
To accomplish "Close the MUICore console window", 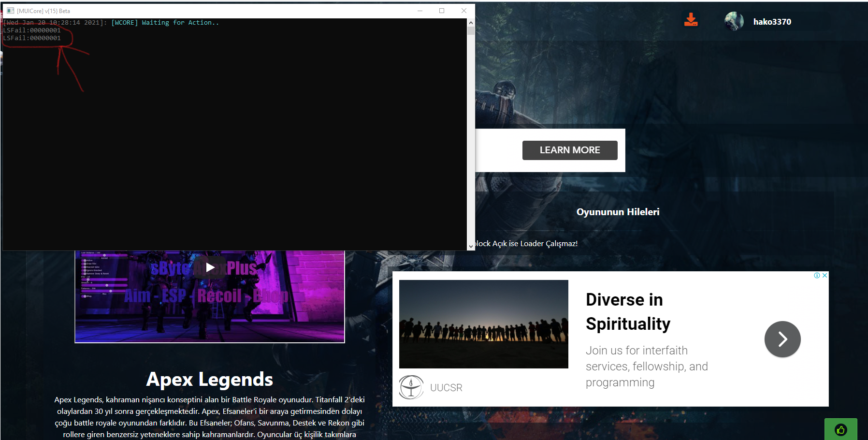I will point(464,11).
